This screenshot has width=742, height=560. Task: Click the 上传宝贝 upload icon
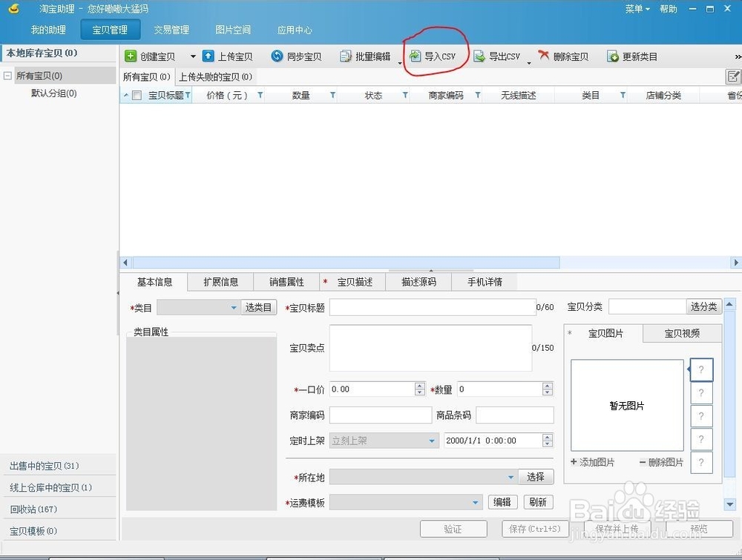click(209, 56)
